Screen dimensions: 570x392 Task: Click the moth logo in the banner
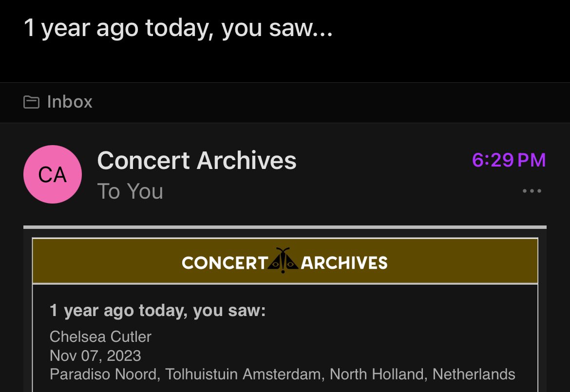click(284, 261)
